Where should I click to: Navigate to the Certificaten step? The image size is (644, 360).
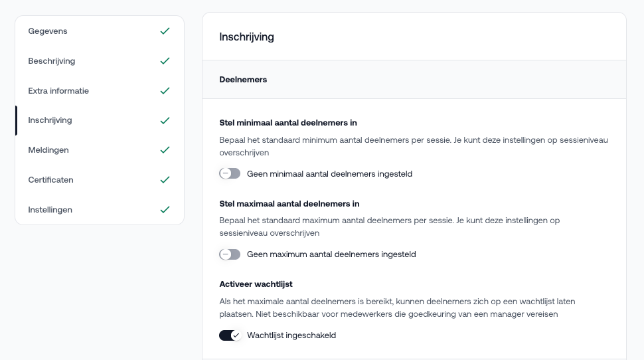[50, 180]
